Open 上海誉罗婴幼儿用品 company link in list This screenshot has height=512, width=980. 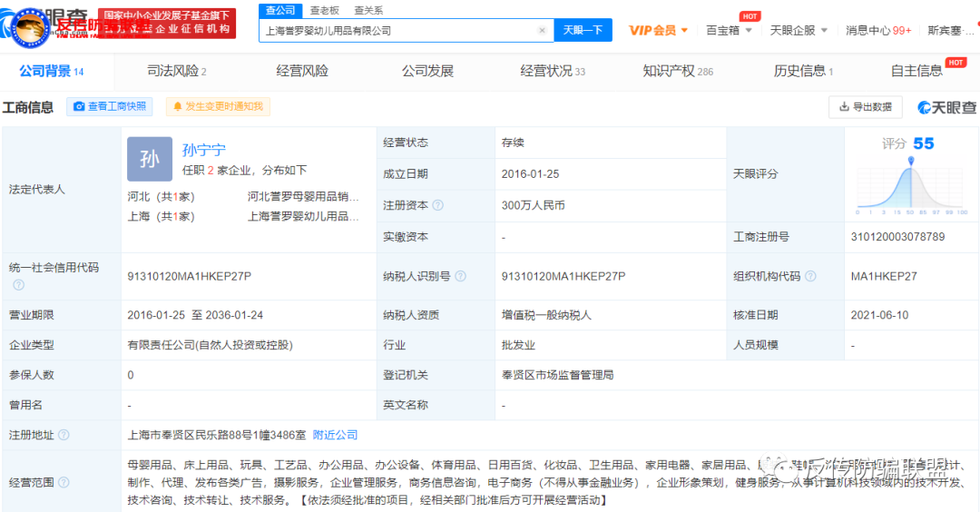303,216
